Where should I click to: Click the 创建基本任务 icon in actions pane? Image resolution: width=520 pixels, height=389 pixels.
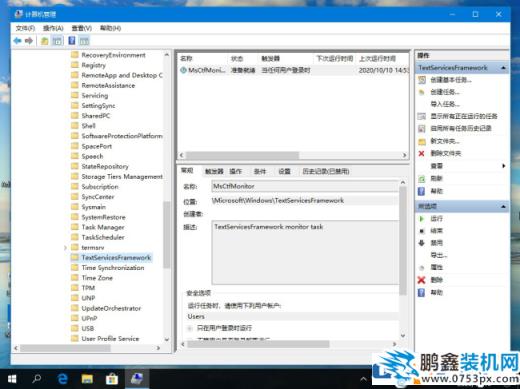[x=422, y=80]
